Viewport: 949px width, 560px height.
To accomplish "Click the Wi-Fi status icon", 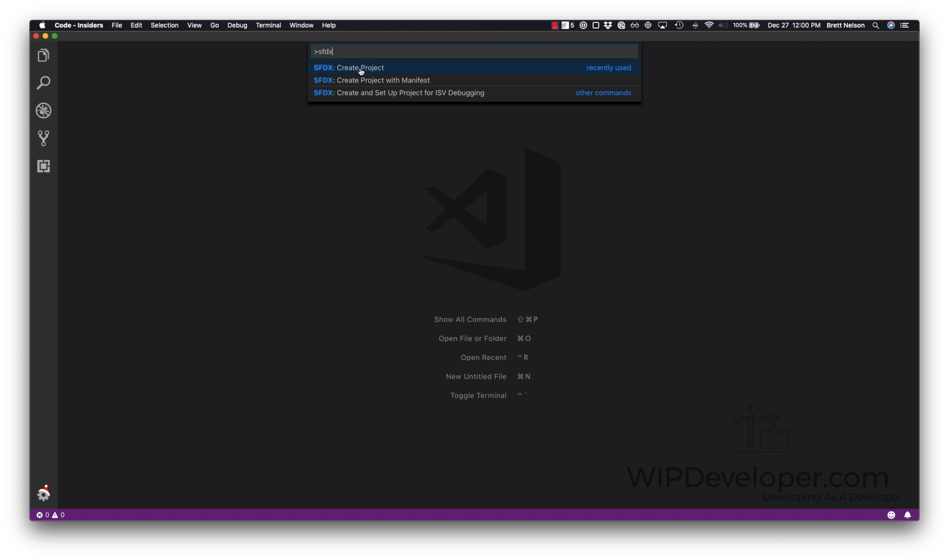I will (x=709, y=25).
